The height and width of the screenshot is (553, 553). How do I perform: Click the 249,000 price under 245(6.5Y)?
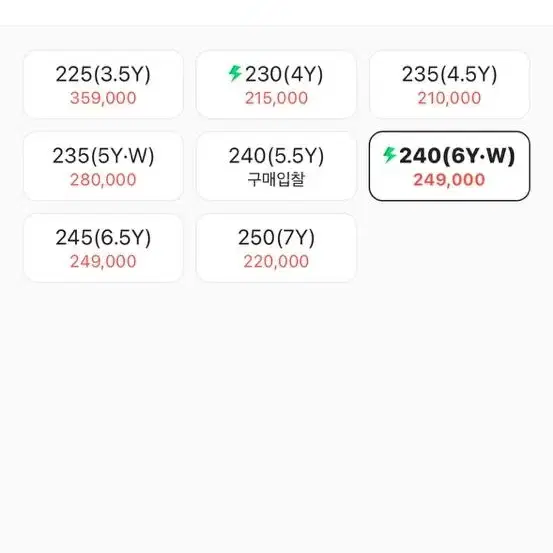pyautogui.click(x=103, y=262)
